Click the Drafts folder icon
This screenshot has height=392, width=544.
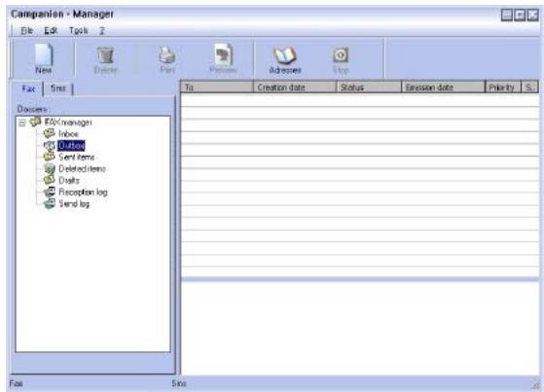coord(50,180)
